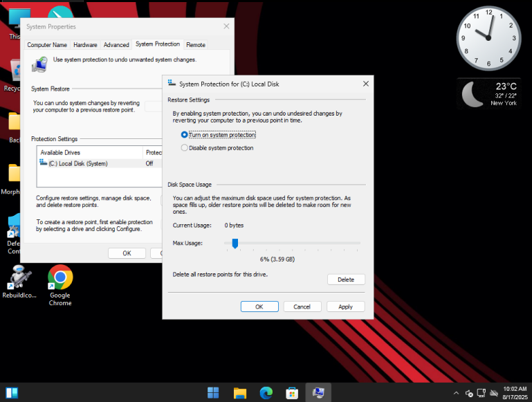The image size is (532, 402).
Task: Click the dialog title bar drive icon
Action: click(x=172, y=83)
